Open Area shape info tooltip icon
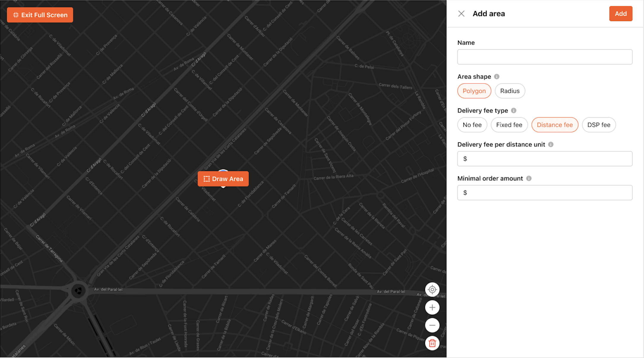The width and height of the screenshot is (644, 358). click(497, 77)
